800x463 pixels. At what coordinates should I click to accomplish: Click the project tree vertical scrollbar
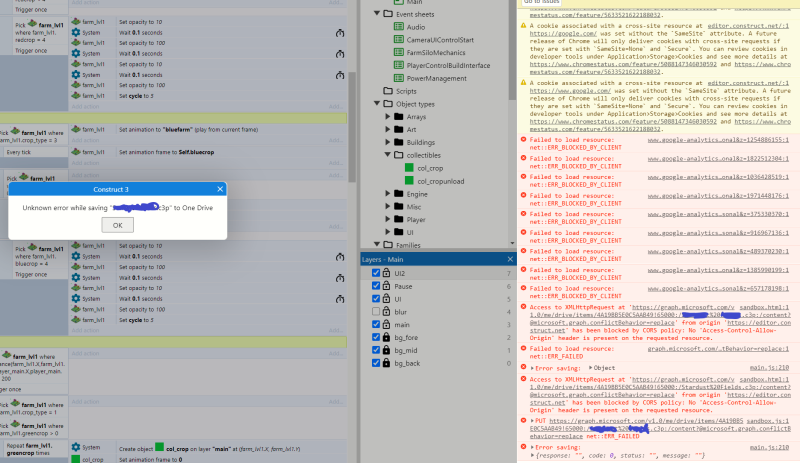click(512, 50)
